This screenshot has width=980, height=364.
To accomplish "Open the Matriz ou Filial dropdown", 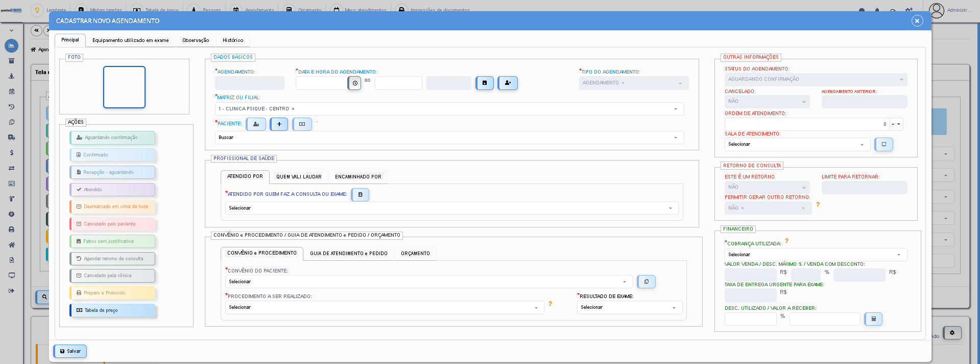I will coord(449,109).
